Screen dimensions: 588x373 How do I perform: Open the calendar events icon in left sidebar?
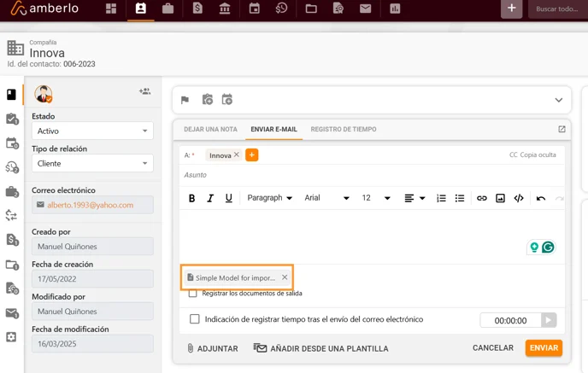pos(12,143)
